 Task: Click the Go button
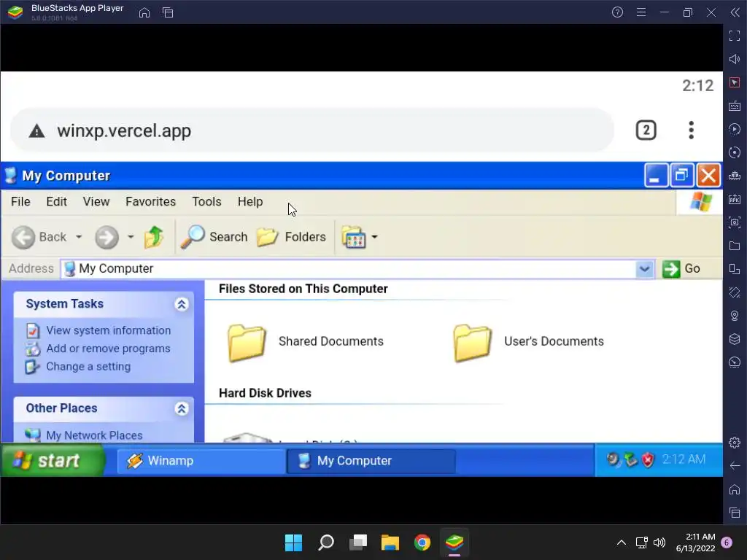(x=682, y=268)
